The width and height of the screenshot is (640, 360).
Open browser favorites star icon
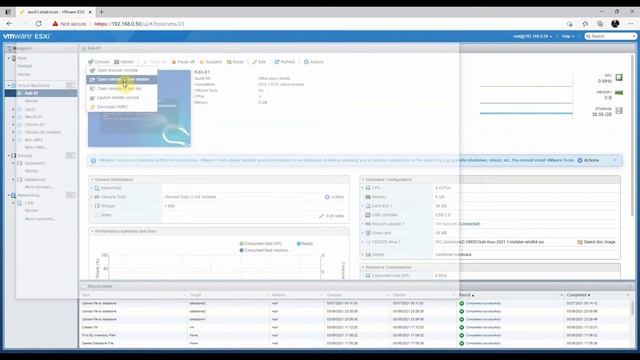[585, 24]
